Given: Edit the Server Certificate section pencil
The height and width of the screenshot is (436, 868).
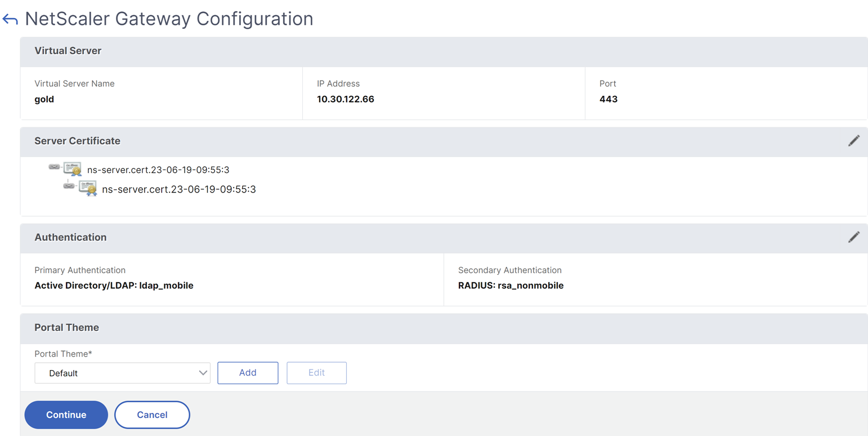Looking at the screenshot, I should 853,141.
